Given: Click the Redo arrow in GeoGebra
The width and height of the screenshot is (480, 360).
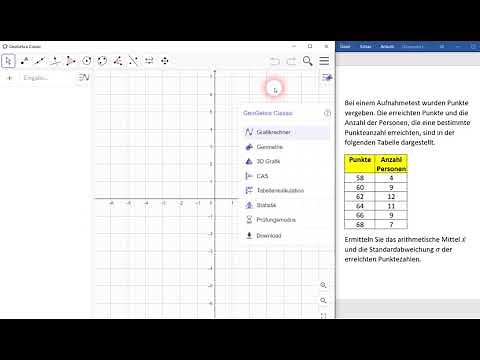Looking at the screenshot, I should click(291, 61).
